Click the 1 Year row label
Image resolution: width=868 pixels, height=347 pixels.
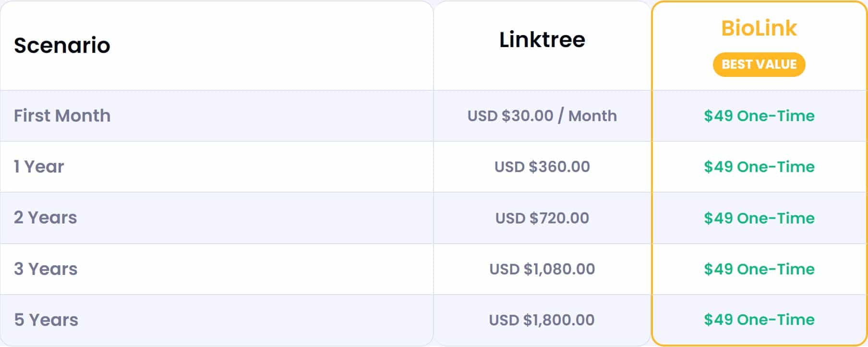(x=39, y=167)
